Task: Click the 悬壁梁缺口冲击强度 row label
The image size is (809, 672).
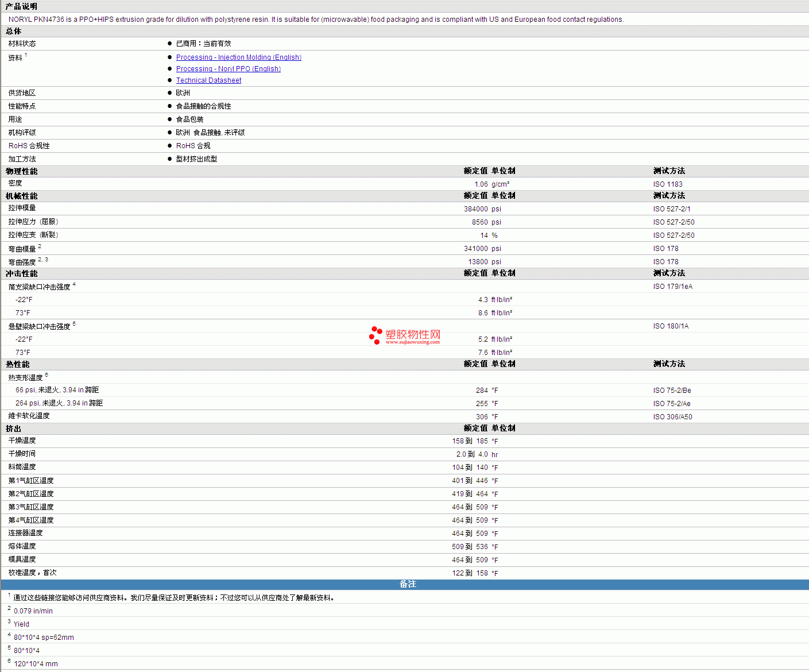Action: point(39,326)
